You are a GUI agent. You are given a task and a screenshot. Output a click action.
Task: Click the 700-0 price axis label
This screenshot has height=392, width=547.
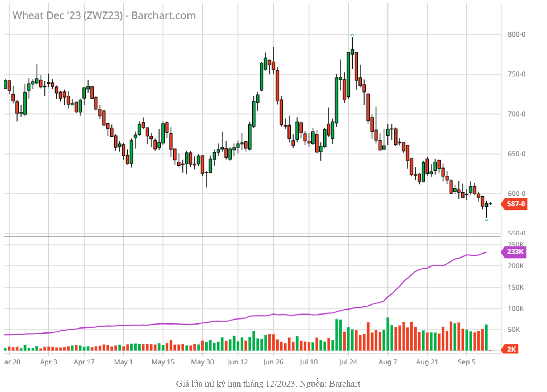point(516,114)
